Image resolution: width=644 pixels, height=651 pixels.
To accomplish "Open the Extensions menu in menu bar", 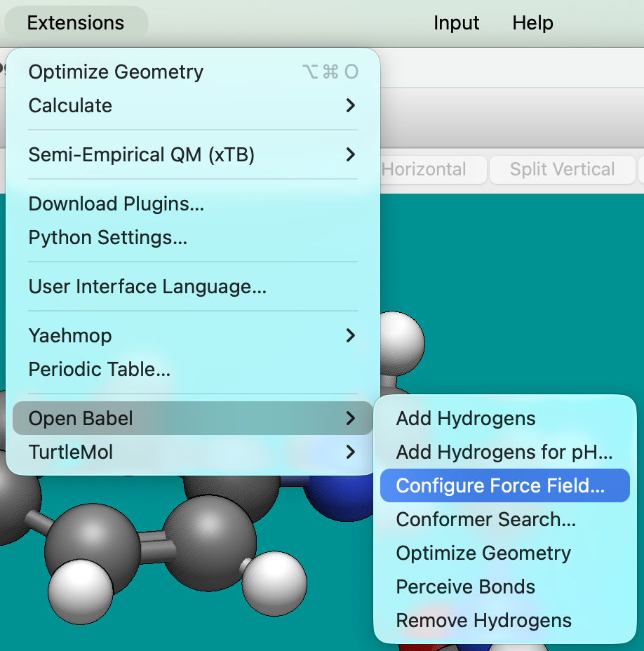I will (x=76, y=22).
